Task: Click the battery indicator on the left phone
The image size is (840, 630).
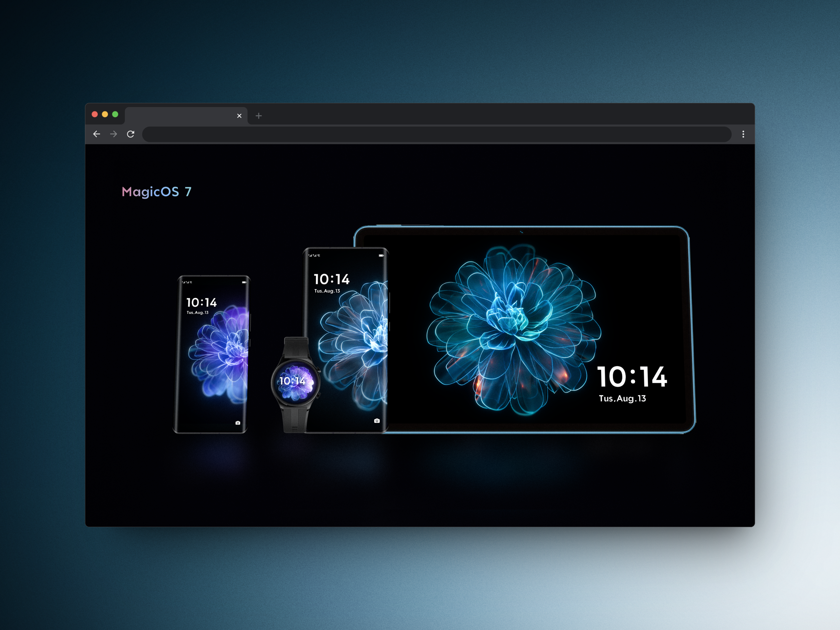Action: 244,282
